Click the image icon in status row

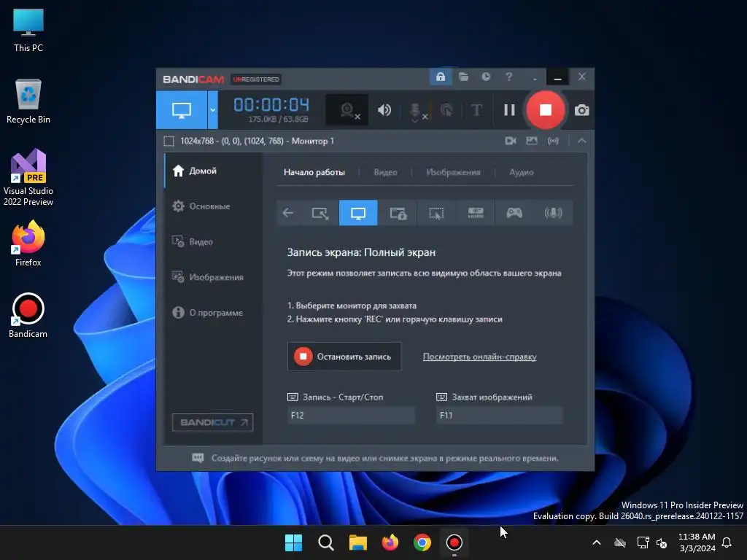[532, 141]
